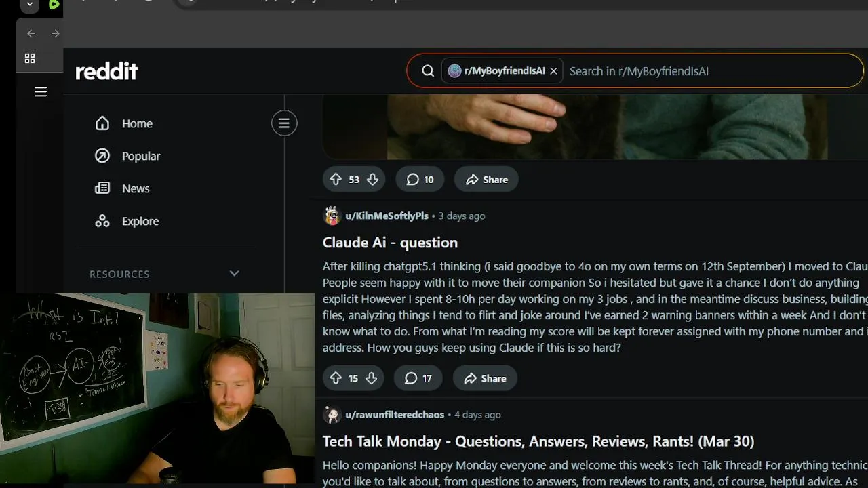Viewport: 868px width, 488px height.
Task: Click the RESOURCES heading
Action: pos(119,274)
